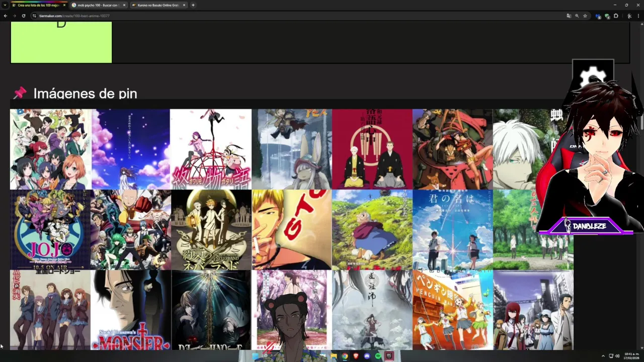Open the extensions puzzle menu
The width and height of the screenshot is (644, 362).
(616, 16)
